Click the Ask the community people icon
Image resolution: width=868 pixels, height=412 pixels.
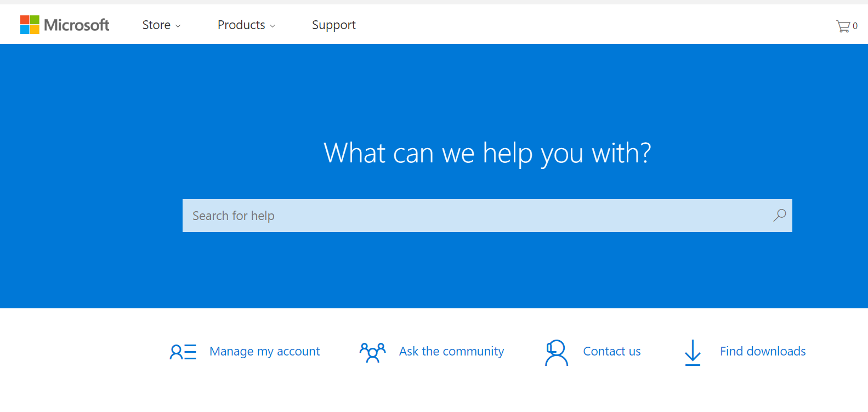(372, 352)
